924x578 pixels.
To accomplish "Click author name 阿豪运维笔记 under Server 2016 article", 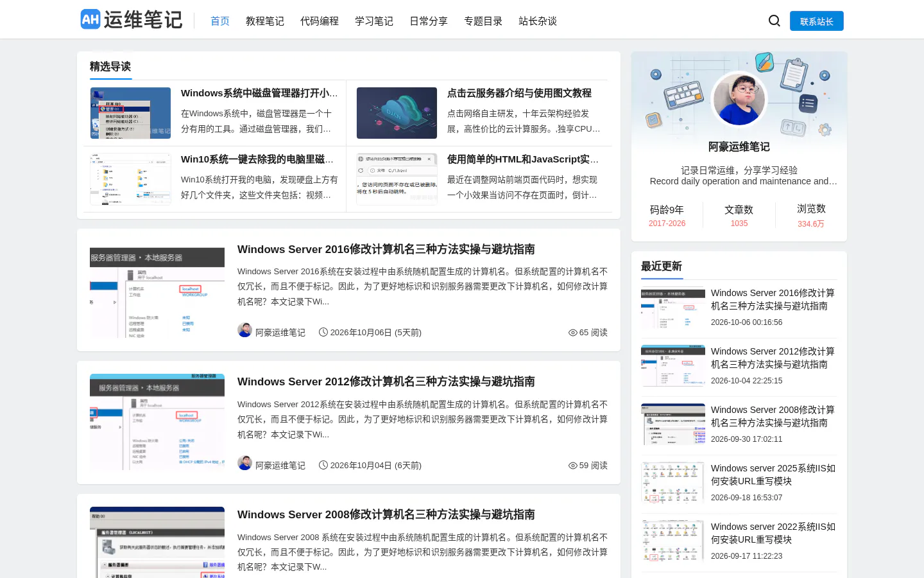I will 280,333.
